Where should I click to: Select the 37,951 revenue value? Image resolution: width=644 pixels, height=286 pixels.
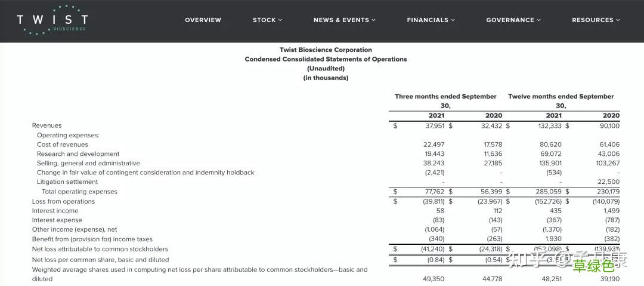click(x=435, y=125)
